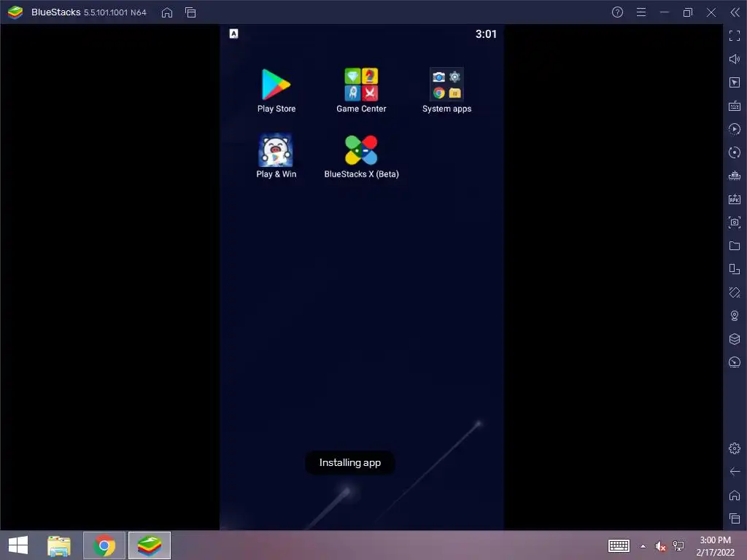Open the speedometer icon in sidebar

735,362
